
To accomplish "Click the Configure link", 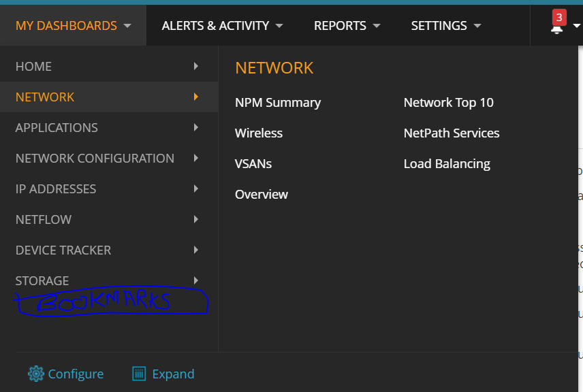I will click(76, 374).
